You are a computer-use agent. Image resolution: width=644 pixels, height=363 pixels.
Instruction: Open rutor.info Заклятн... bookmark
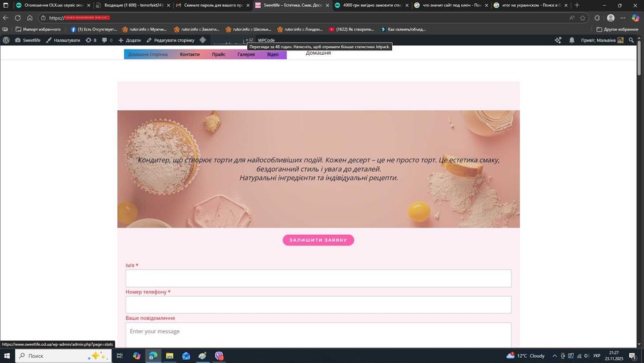[196, 29]
